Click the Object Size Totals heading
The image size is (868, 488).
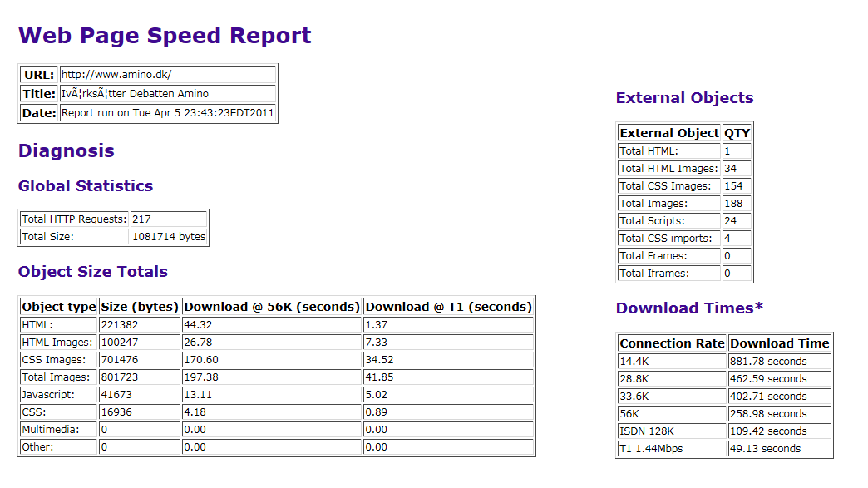pos(93,272)
